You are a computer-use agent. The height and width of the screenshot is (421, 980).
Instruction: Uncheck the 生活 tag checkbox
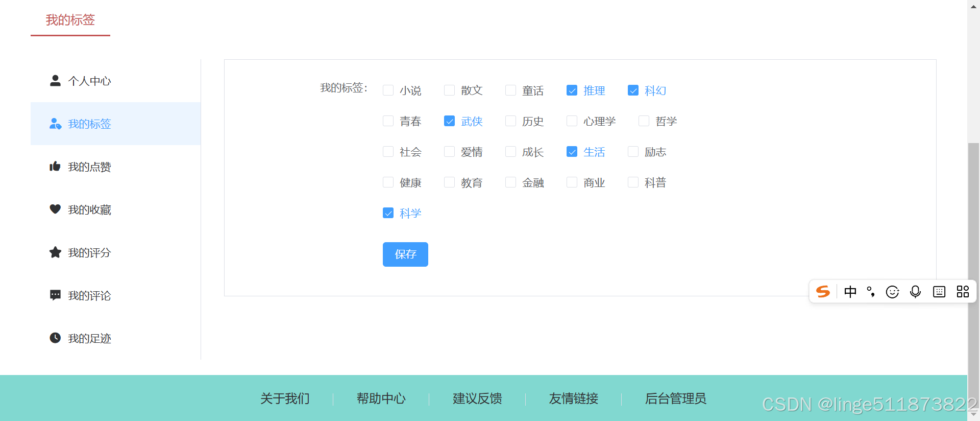click(x=572, y=152)
